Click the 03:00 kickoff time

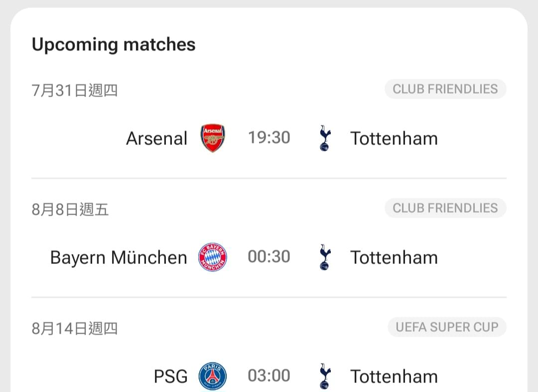coord(269,376)
